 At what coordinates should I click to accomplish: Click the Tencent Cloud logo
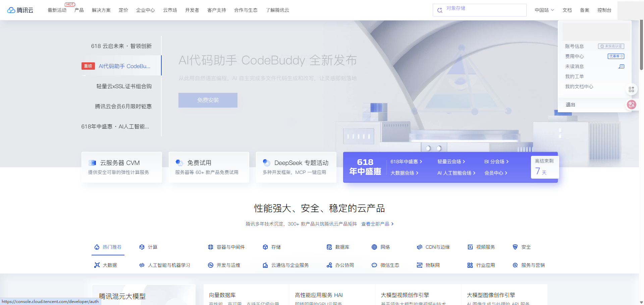[x=20, y=10]
